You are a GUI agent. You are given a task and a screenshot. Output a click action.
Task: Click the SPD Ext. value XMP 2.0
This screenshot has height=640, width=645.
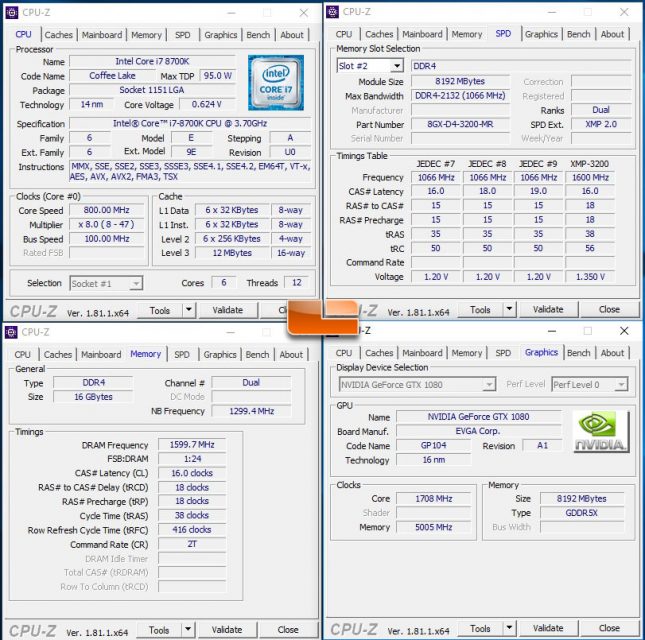[601, 124]
